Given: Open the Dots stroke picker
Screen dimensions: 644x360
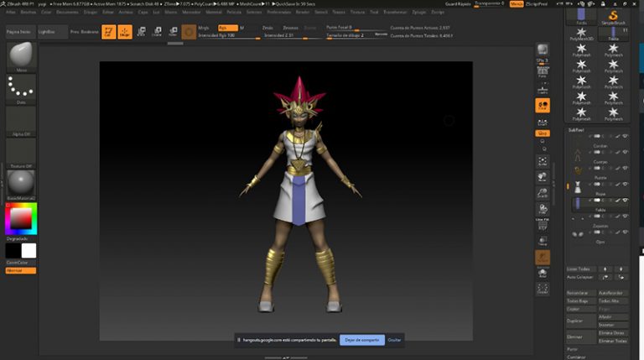Looking at the screenshot, I should coord(21,89).
